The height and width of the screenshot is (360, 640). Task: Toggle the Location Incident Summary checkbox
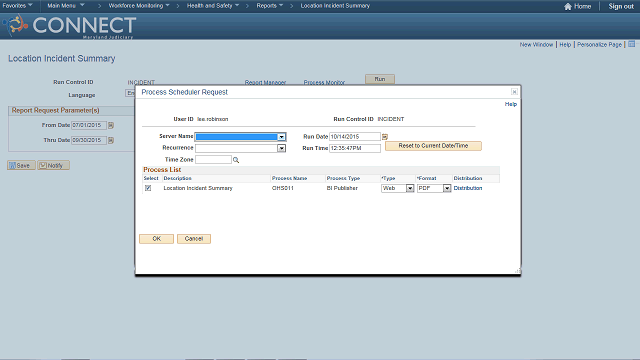[148, 188]
